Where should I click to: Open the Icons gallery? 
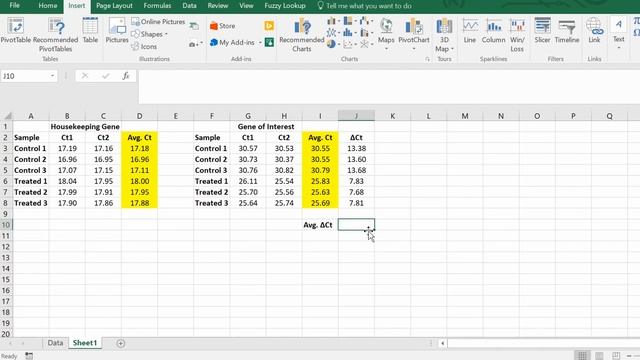144,47
